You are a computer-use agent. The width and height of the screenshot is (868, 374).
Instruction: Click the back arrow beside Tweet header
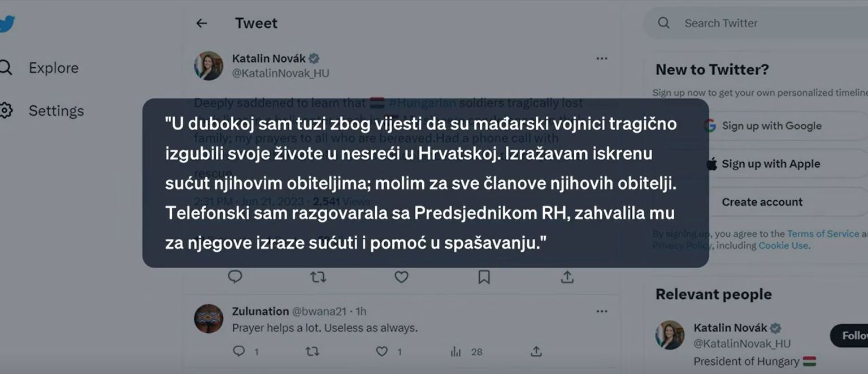coord(201,23)
